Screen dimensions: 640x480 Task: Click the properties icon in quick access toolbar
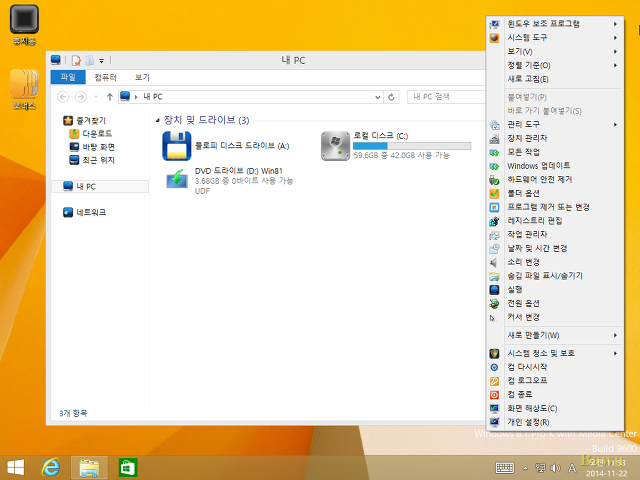click(76, 61)
